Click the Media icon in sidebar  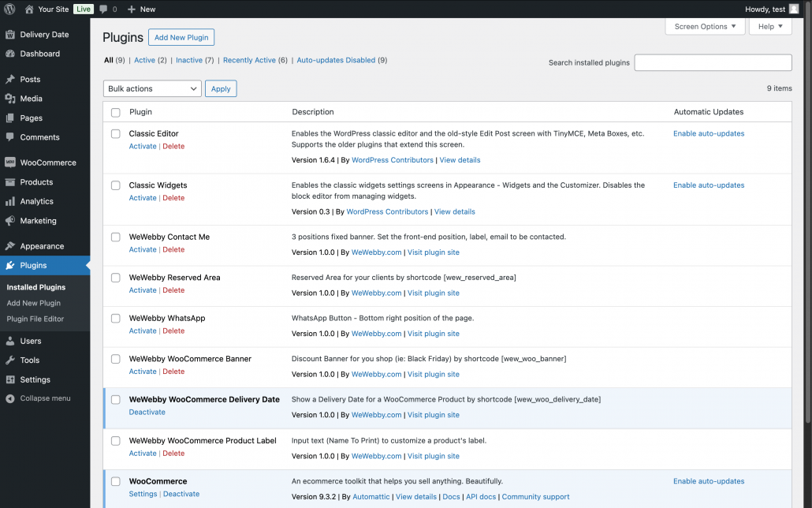[x=10, y=99]
